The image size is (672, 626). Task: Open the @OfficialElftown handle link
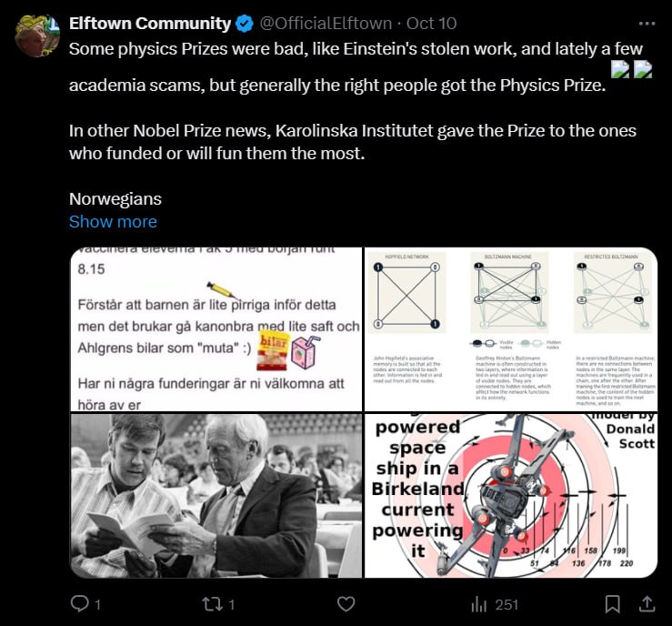pos(326,24)
